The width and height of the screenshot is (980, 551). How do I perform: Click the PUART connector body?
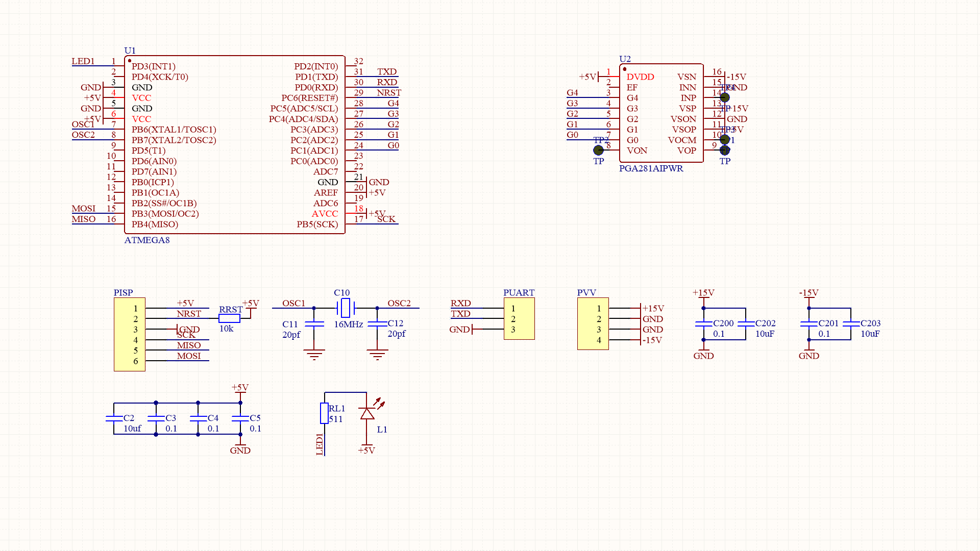pos(519,318)
